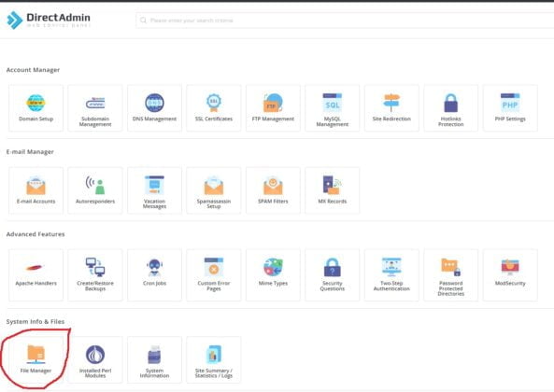Viewport: 554px width, 392px height.
Task: Open Vacation Messages
Action: click(154, 190)
